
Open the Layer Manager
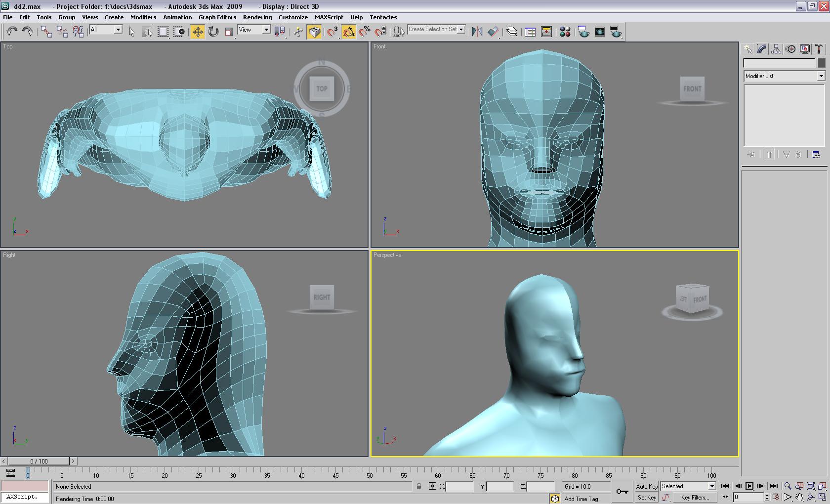(512, 32)
